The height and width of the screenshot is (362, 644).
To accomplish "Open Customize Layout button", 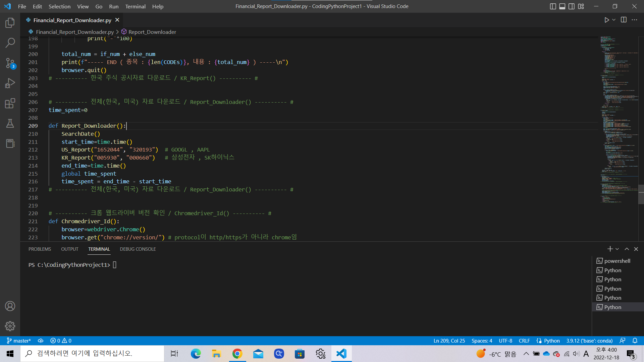I will click(581, 6).
